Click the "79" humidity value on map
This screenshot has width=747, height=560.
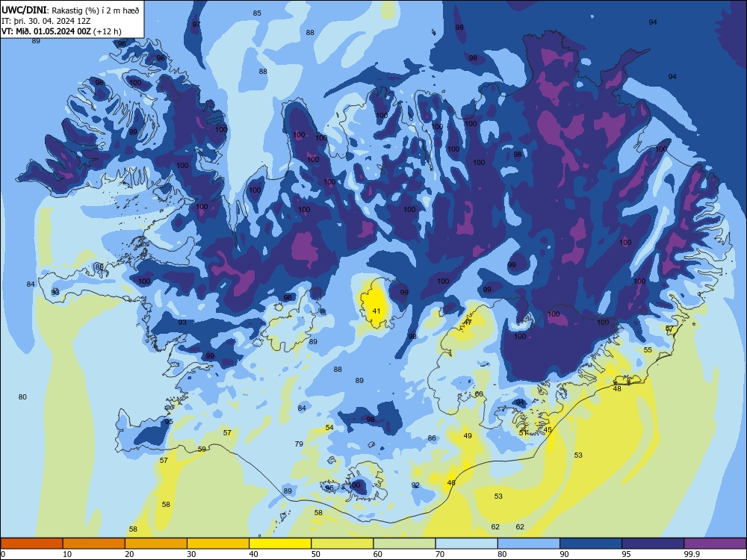point(299,444)
